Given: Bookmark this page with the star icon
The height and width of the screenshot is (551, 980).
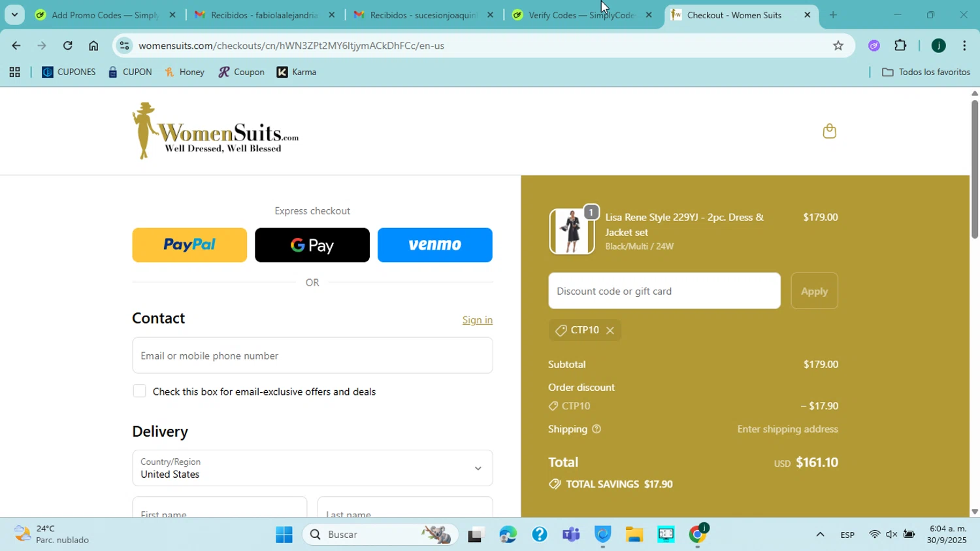Looking at the screenshot, I should coord(838,46).
